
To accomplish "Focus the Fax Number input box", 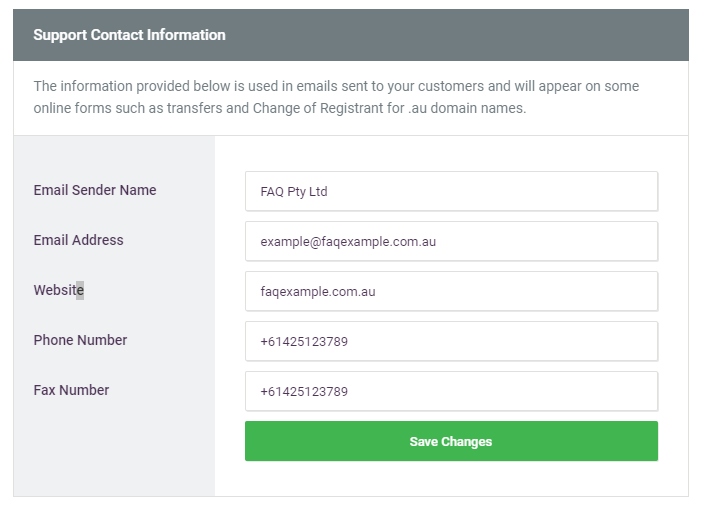I will pyautogui.click(x=451, y=391).
